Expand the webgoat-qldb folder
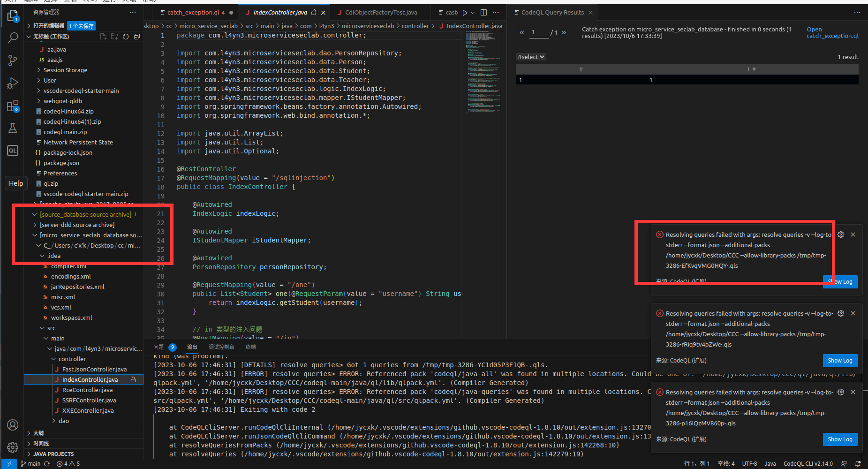 pyautogui.click(x=62, y=101)
